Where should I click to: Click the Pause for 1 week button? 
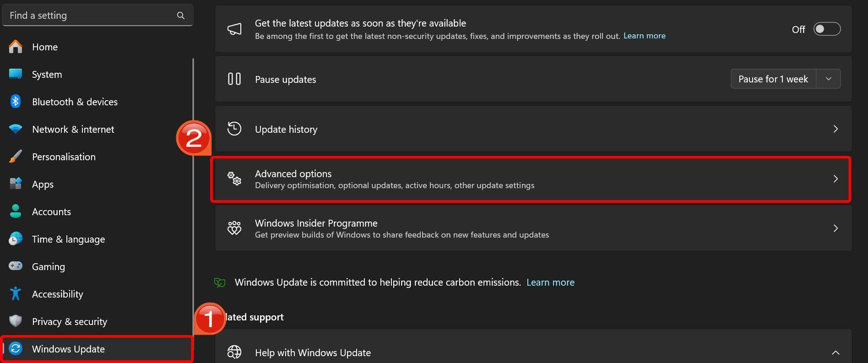point(773,79)
